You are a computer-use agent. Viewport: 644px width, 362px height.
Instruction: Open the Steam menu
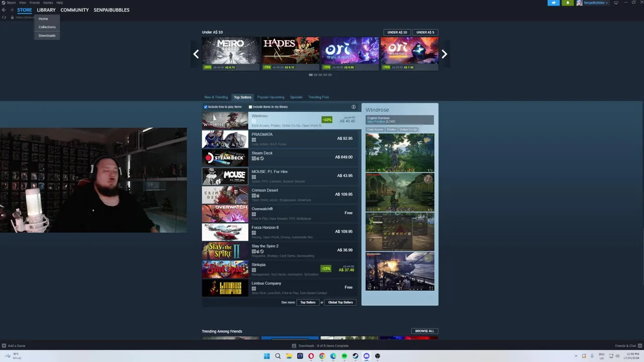11,3
